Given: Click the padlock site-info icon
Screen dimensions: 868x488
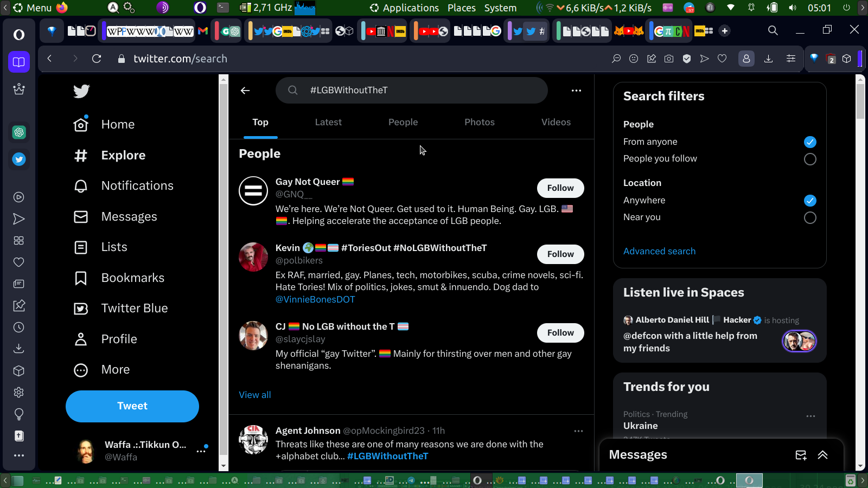Looking at the screenshot, I should tap(122, 59).
